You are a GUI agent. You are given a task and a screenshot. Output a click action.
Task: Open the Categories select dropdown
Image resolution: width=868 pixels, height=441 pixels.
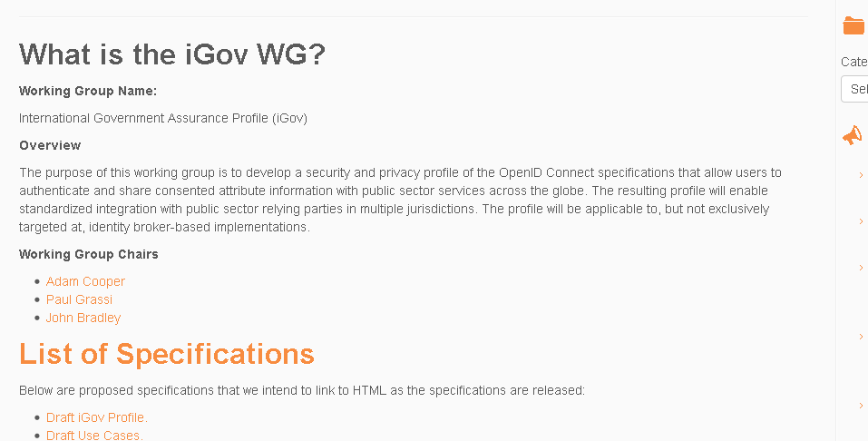[x=855, y=89]
